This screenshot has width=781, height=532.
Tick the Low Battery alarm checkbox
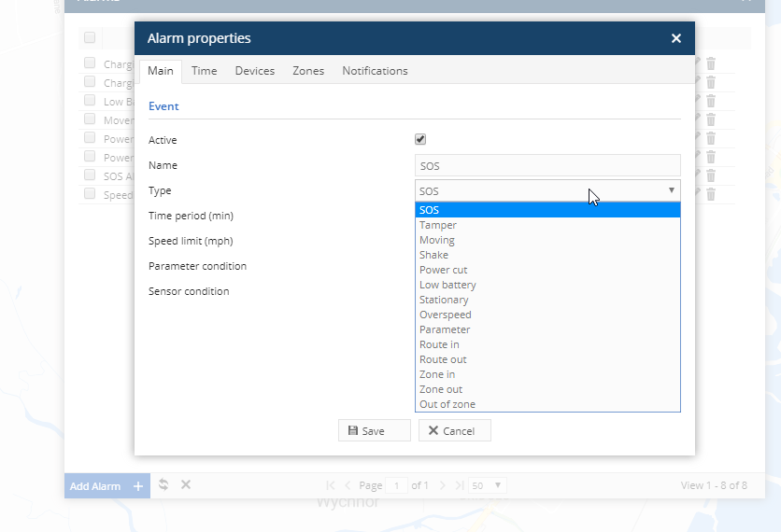(x=90, y=100)
